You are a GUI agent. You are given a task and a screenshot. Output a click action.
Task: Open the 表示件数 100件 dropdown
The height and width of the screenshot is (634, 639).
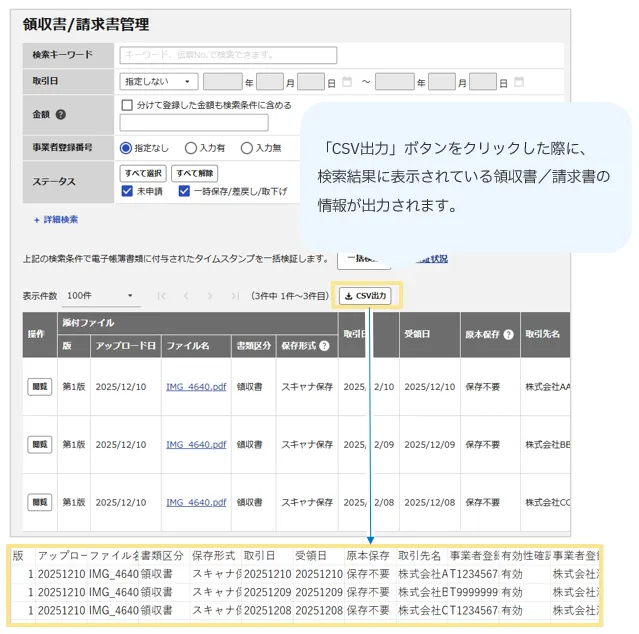point(100,296)
